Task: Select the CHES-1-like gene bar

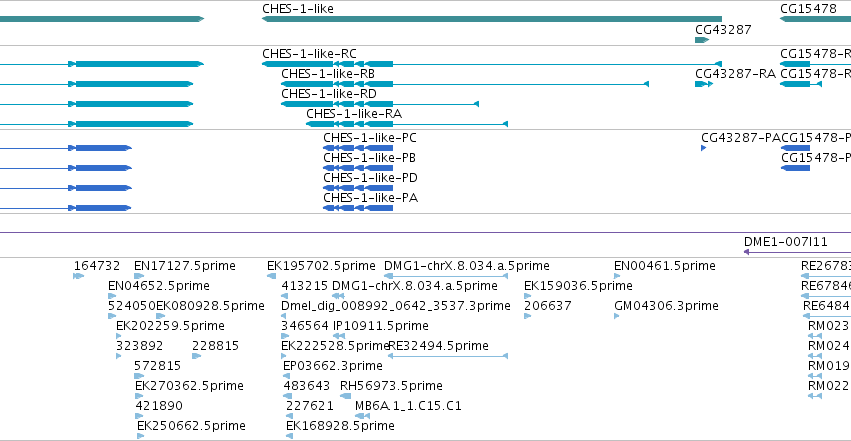Action: click(x=492, y=19)
